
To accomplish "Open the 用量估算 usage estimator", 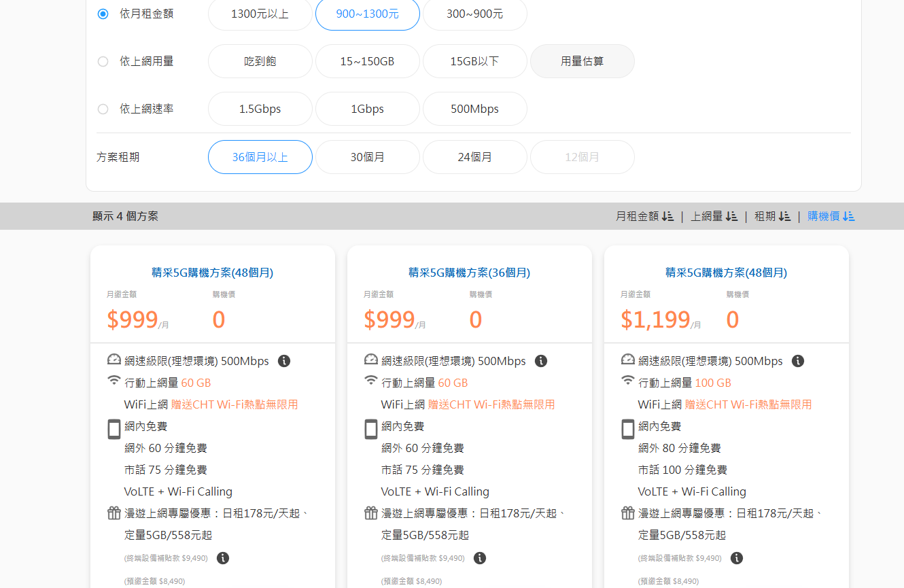I will (583, 61).
